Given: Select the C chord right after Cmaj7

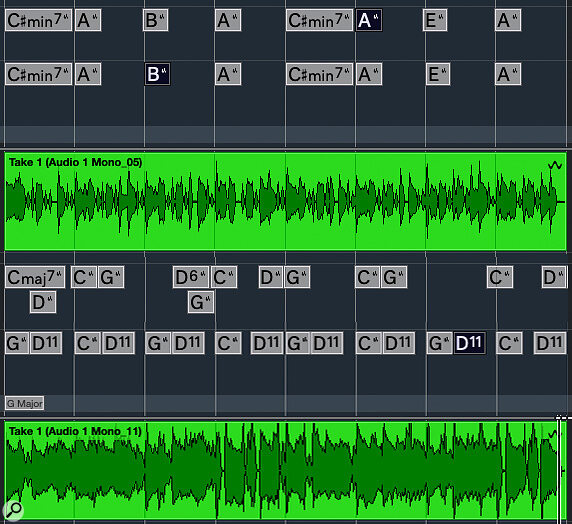Looking at the screenshot, I should pos(84,277).
